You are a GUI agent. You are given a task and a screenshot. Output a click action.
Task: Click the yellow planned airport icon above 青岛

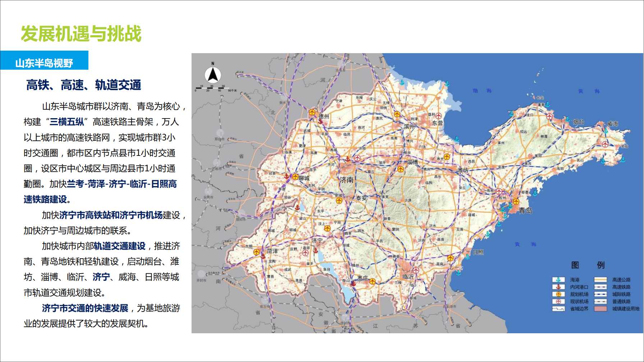516,201
